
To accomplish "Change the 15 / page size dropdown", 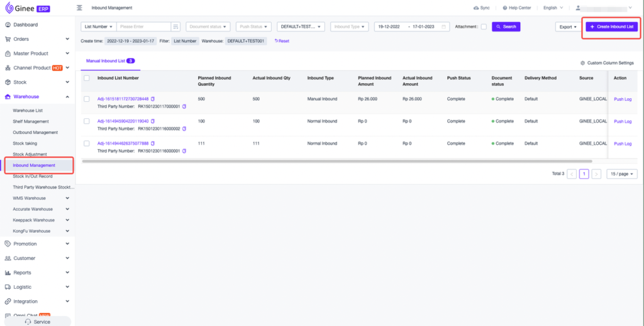I will 621,174.
